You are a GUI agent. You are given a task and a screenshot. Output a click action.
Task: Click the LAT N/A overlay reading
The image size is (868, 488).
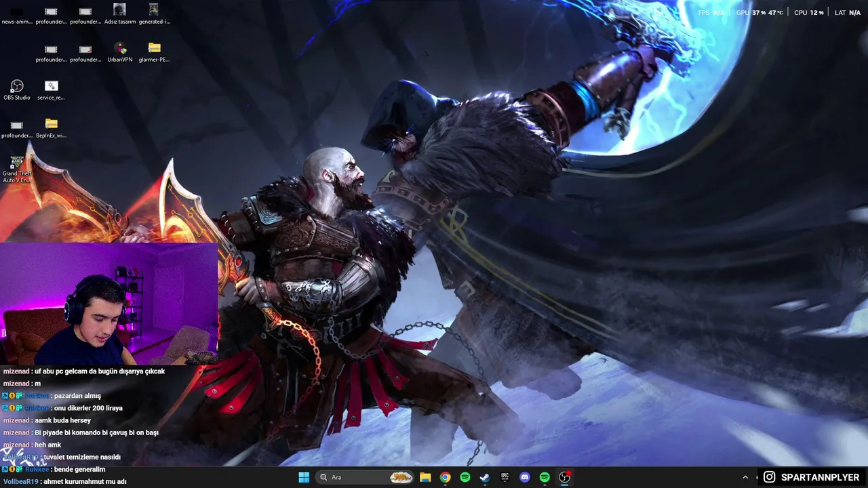click(x=848, y=13)
